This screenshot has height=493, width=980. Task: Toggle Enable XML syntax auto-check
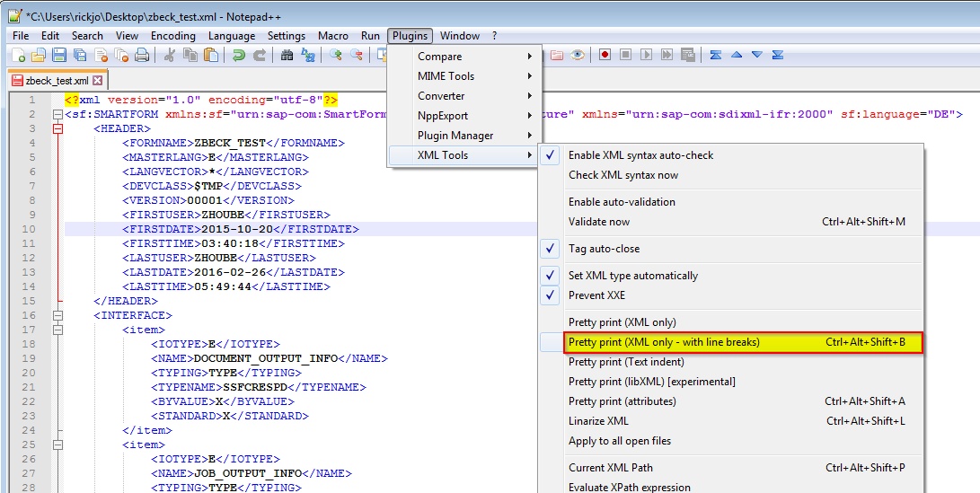pyautogui.click(x=731, y=155)
